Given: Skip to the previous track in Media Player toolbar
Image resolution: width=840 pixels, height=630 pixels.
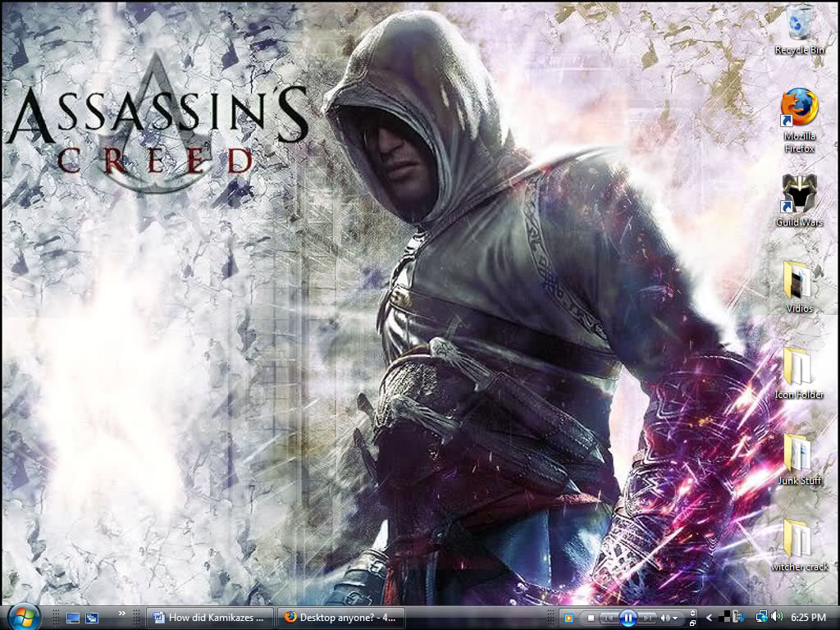Looking at the screenshot, I should click(x=609, y=619).
